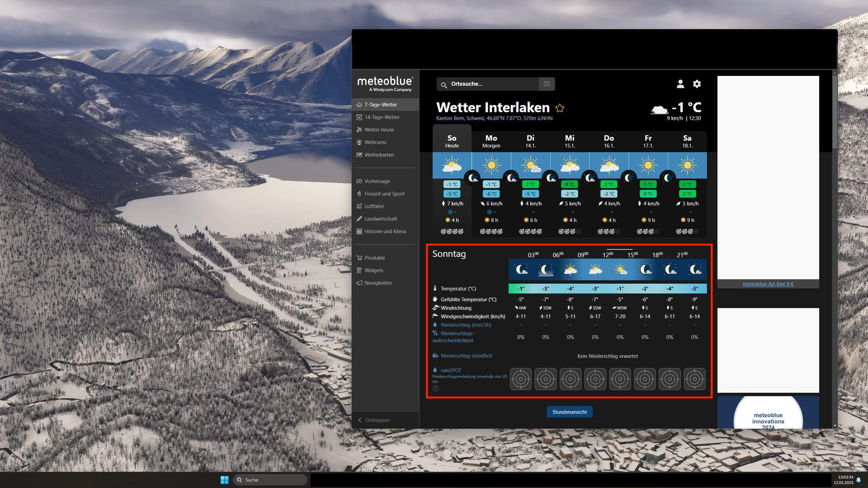
Task: Select the Mo Morgen day tab
Action: 491,141
